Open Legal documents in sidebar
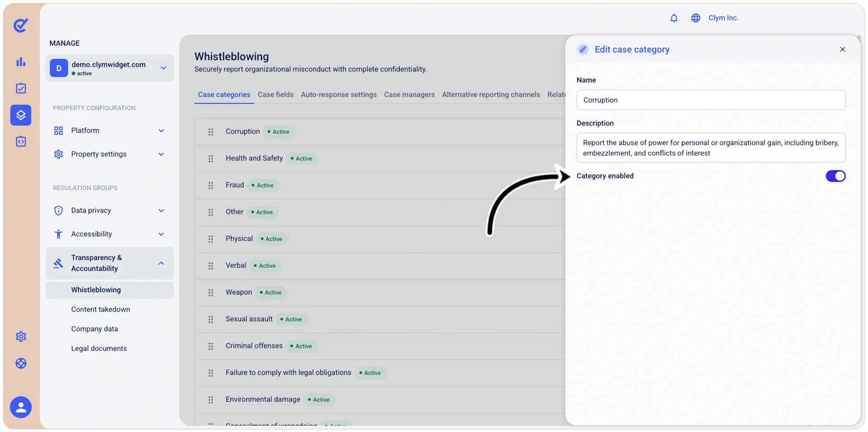The width and height of the screenshot is (868, 432). 99,348
